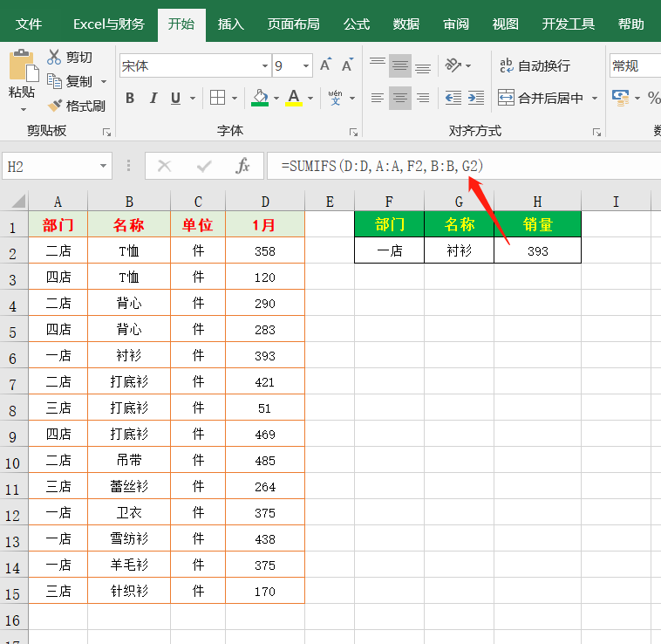Toggle Bold formatting
Viewport: 661px width, 644px height.
click(x=130, y=98)
